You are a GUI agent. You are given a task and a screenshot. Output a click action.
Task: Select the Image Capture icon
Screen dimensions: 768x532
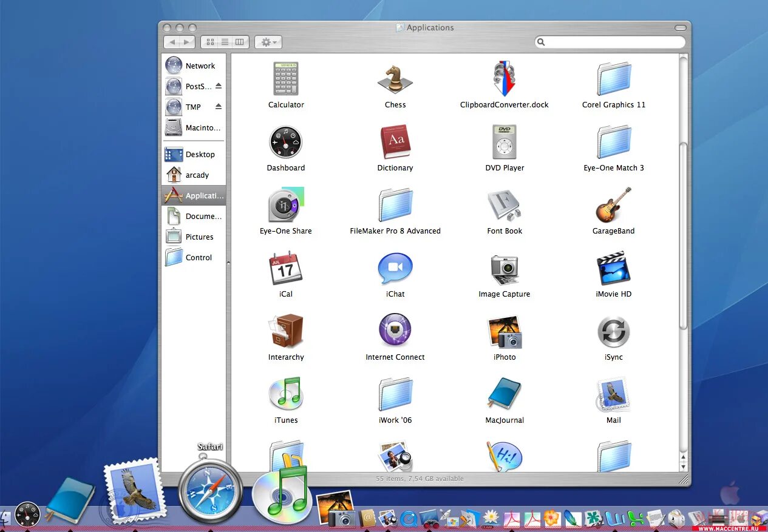click(504, 268)
